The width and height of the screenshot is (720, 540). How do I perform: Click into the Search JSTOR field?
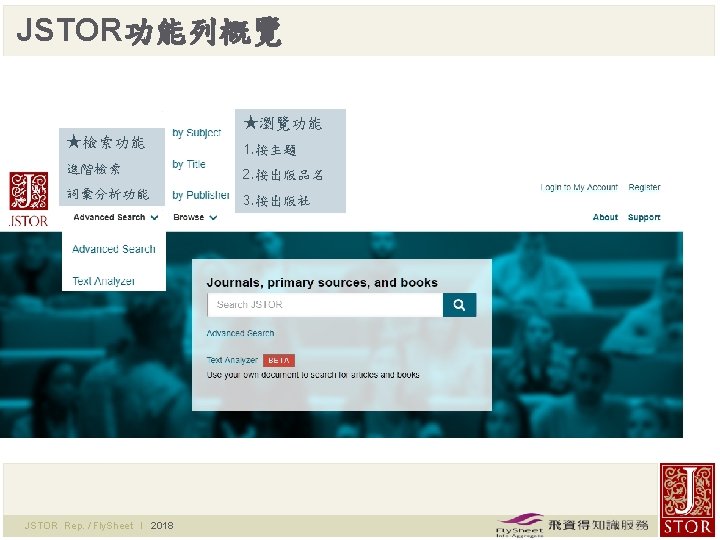point(325,305)
